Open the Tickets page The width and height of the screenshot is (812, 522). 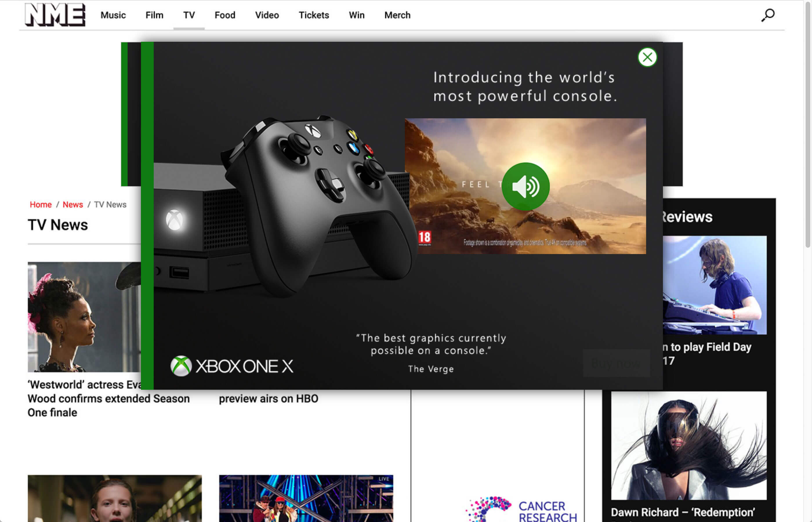(314, 15)
